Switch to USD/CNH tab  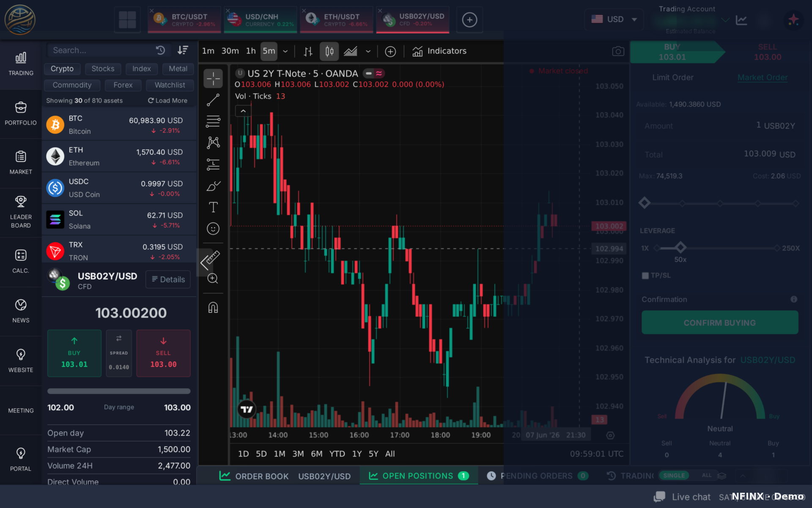pos(261,19)
